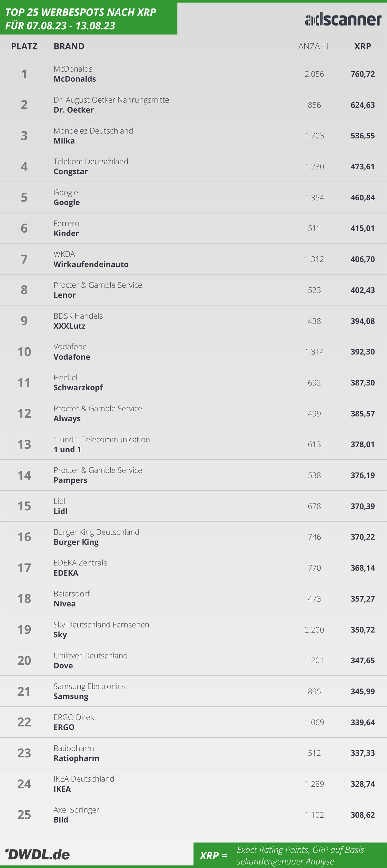Select the PLATZ column header
387x868 pixels.
pos(24,46)
